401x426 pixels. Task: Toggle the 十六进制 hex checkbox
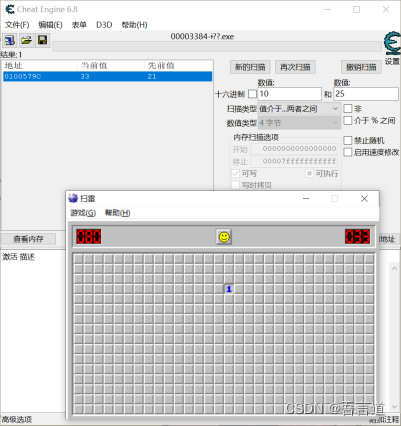(x=253, y=94)
